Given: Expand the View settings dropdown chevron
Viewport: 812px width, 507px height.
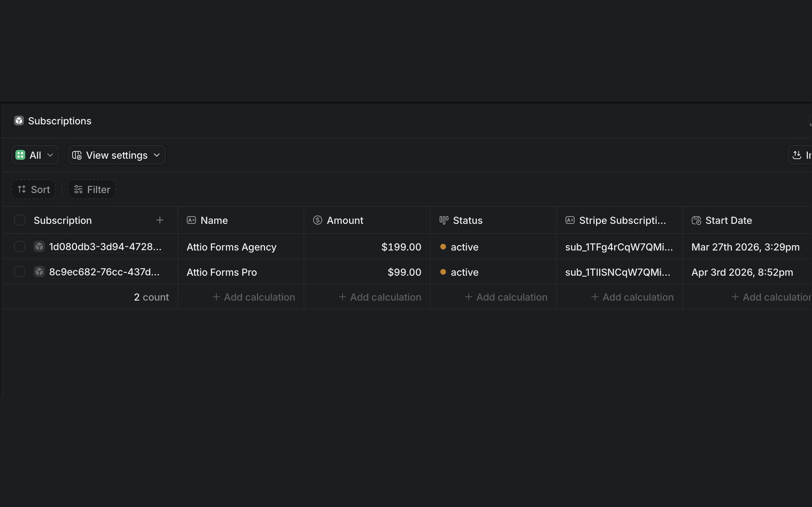Looking at the screenshot, I should 157,155.
